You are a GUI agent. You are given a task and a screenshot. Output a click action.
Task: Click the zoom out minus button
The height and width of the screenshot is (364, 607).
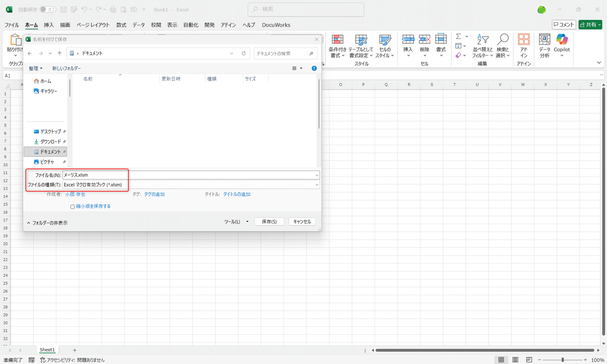click(539, 359)
